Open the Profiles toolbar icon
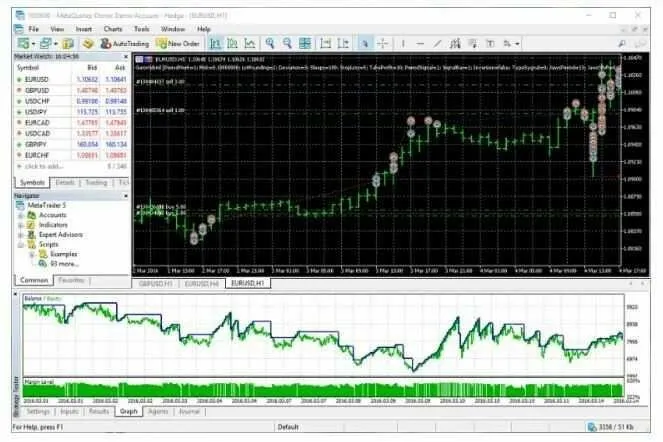The image size is (663, 442). click(45, 43)
